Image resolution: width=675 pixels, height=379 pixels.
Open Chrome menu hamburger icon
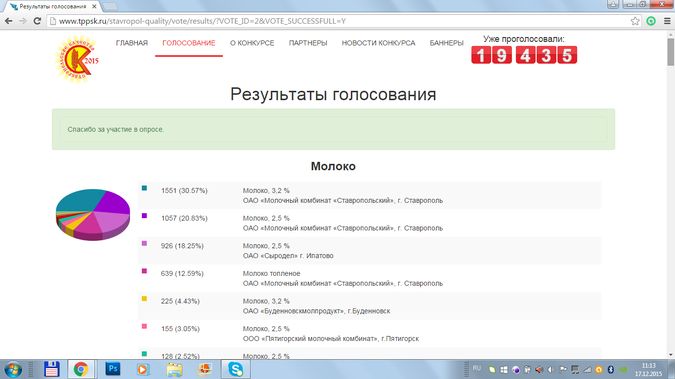(667, 21)
